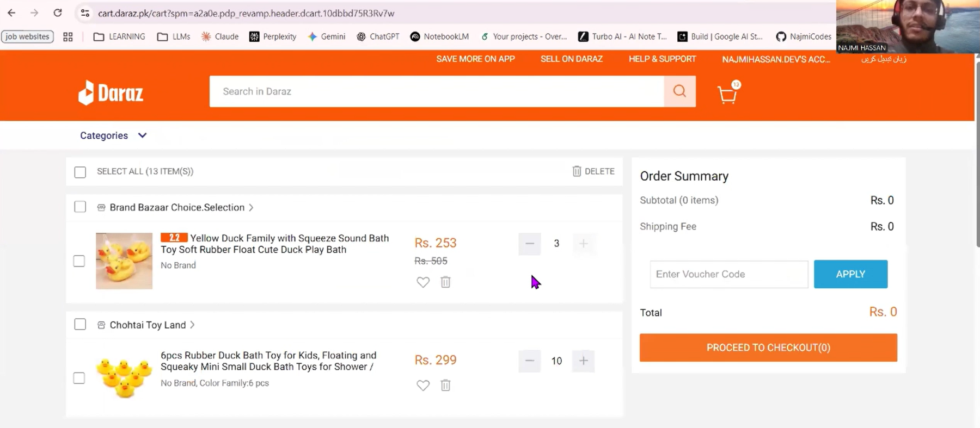Click the APPLY voucher button
The height and width of the screenshot is (428, 980).
[850, 274]
